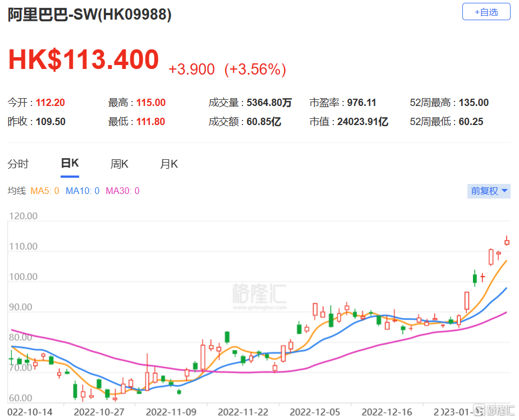Image resolution: width=519 pixels, height=420 pixels.
Task: Click the 52周最低 value 60.25
Action: (471, 122)
